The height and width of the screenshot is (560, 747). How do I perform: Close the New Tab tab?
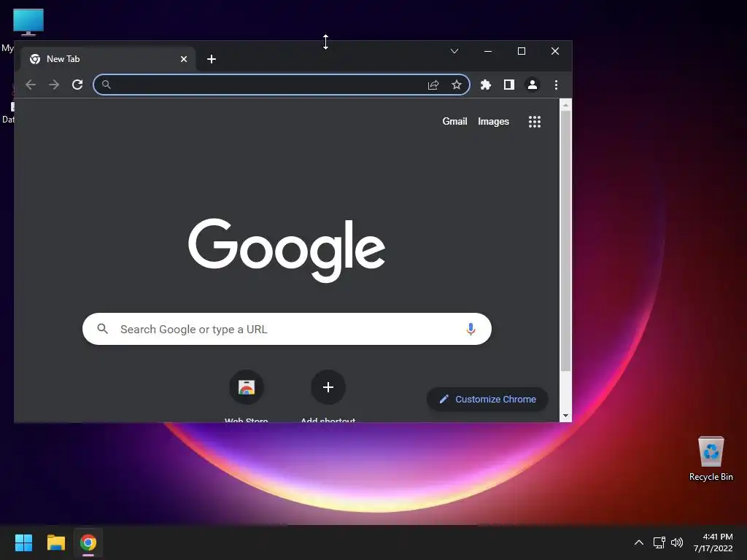(184, 59)
